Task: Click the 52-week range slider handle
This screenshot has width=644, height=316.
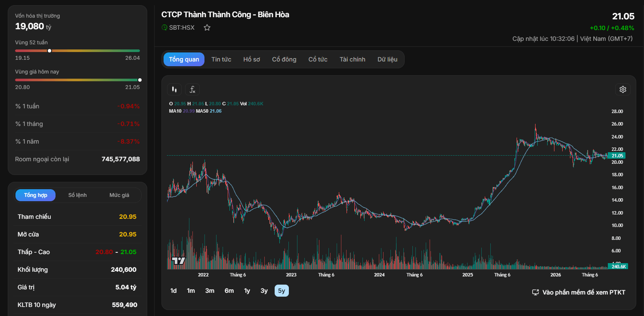Action: (50, 51)
